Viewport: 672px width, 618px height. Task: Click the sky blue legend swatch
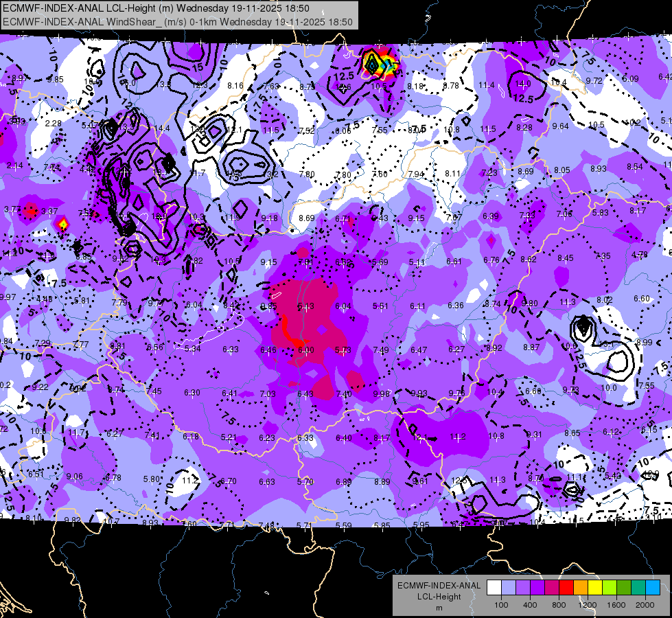point(653,588)
